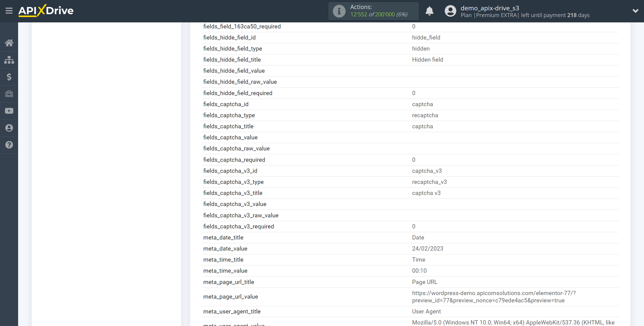Click the demo_apix-drive_s3 username
644x326 pixels.
[490, 8]
